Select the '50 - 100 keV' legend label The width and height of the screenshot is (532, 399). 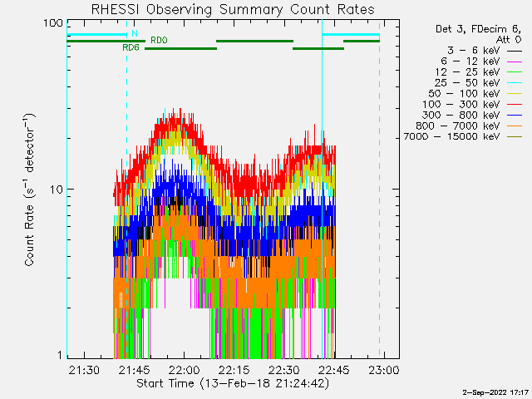coord(464,94)
